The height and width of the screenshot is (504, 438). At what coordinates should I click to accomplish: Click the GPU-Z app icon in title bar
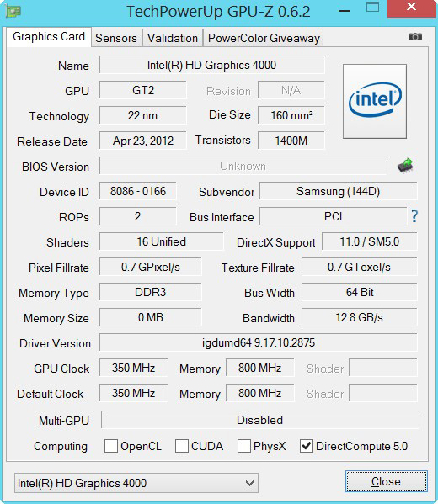pos(13,12)
